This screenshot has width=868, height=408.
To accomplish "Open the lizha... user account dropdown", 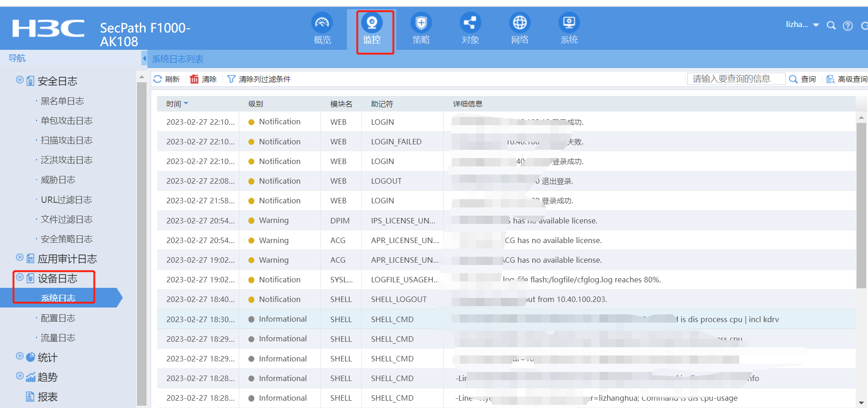I will click(802, 25).
